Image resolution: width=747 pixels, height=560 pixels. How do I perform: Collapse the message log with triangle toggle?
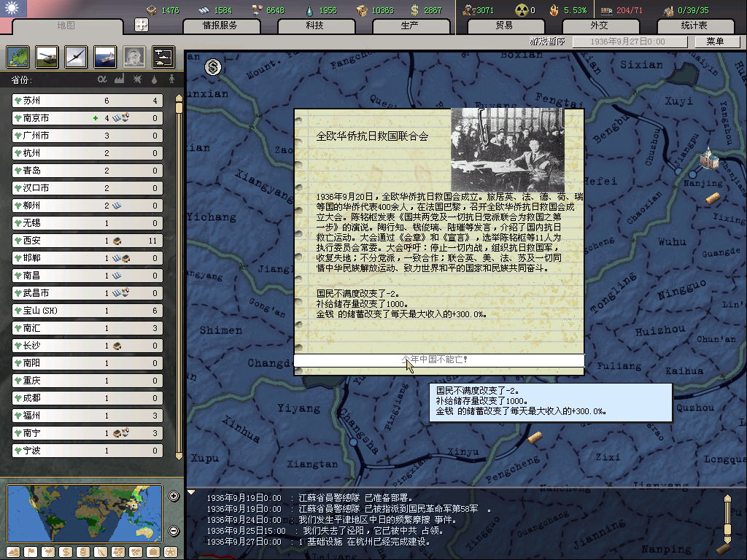coord(191,492)
